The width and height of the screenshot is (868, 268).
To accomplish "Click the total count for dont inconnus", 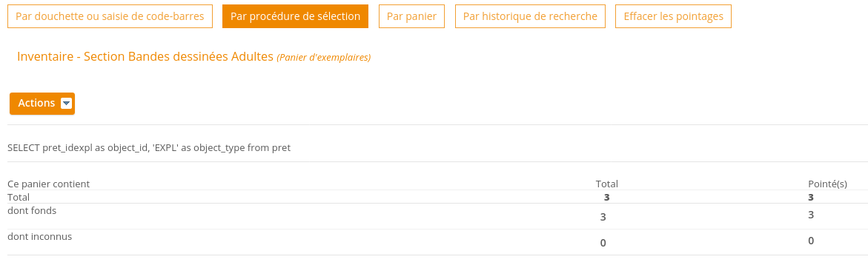I will coord(603,243).
